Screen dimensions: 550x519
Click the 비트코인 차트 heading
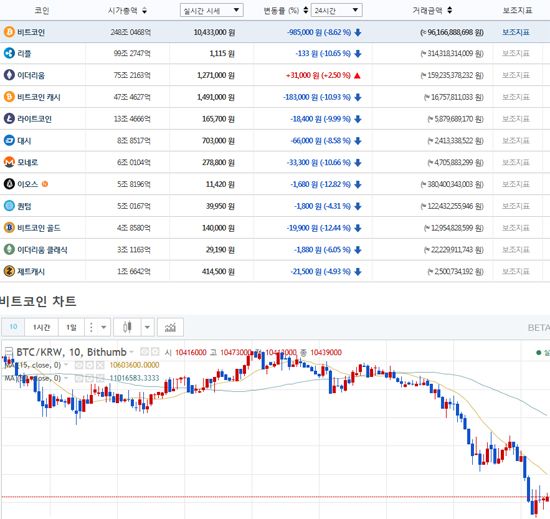pyautogui.click(x=38, y=301)
